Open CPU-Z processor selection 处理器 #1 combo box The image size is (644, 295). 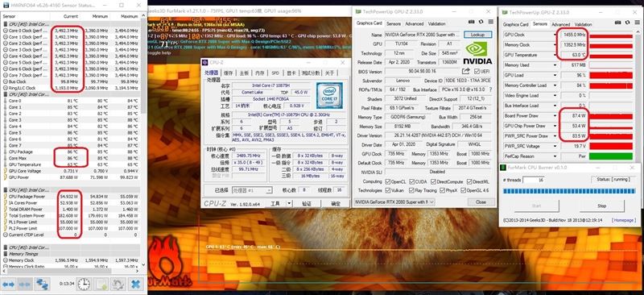point(252,190)
